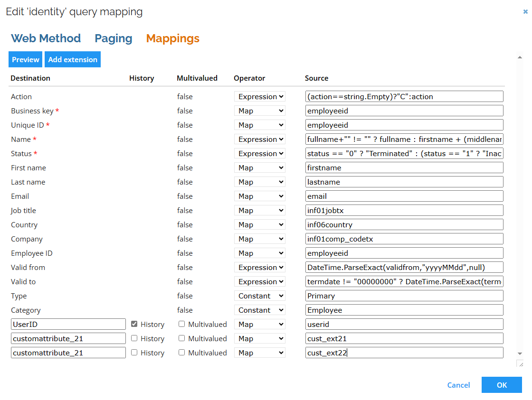Select the Mappings tab
The height and width of the screenshot is (400, 532).
click(172, 38)
